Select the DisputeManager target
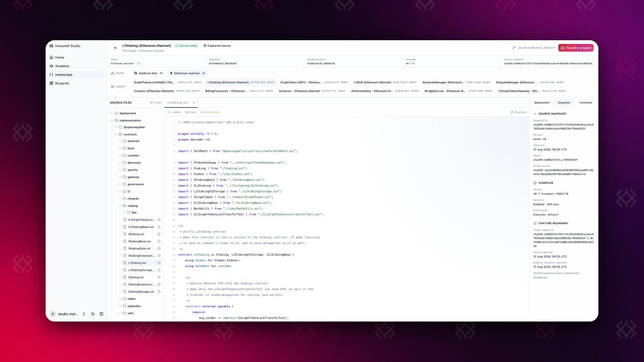This screenshot has height=362, width=644. [530, 82]
